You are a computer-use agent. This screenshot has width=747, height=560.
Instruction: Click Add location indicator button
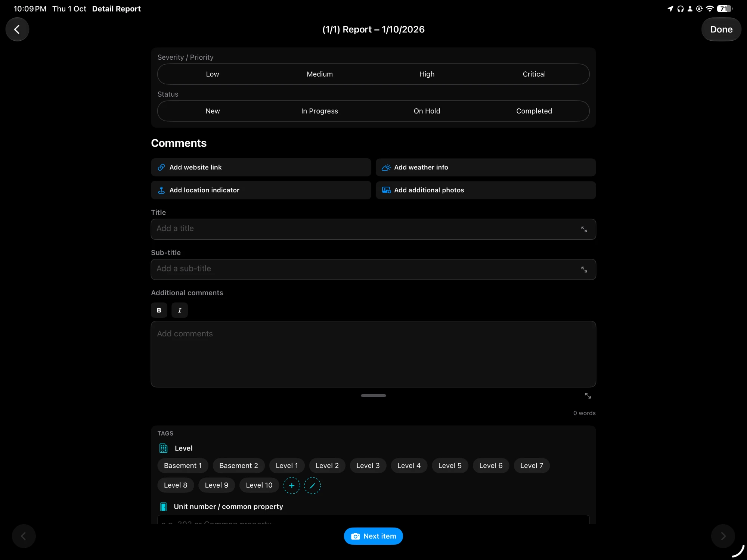tap(261, 190)
